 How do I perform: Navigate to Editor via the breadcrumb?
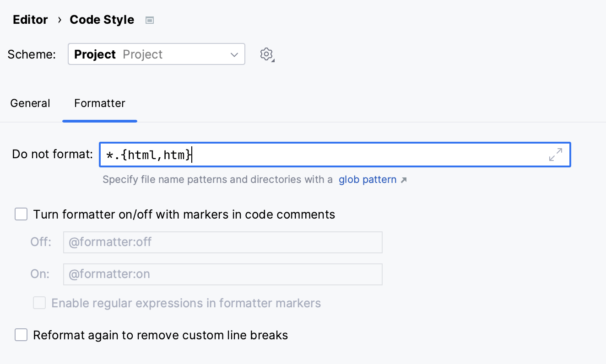coord(30,20)
